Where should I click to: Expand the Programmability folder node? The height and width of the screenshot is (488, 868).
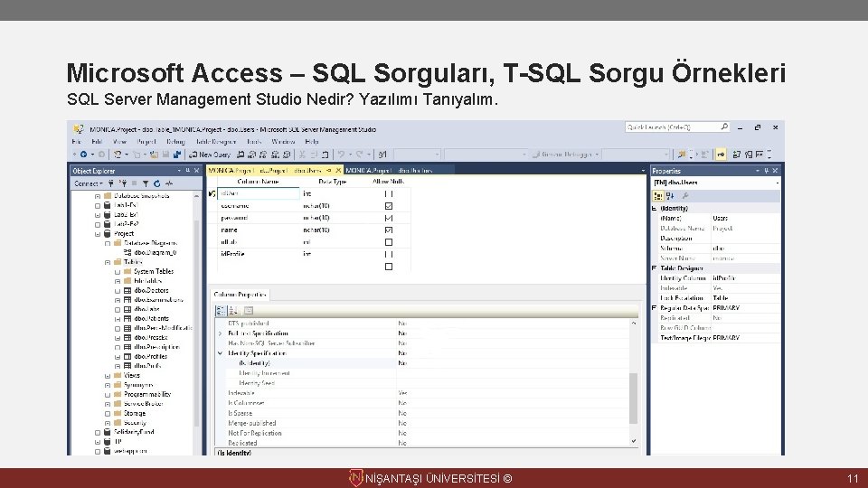point(108,395)
